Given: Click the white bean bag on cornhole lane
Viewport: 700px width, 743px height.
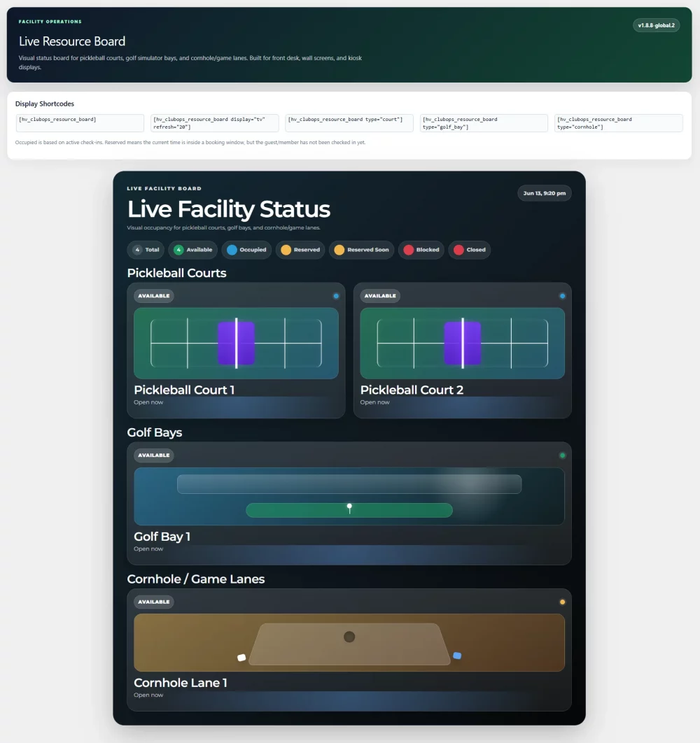Looking at the screenshot, I should coord(241,657).
